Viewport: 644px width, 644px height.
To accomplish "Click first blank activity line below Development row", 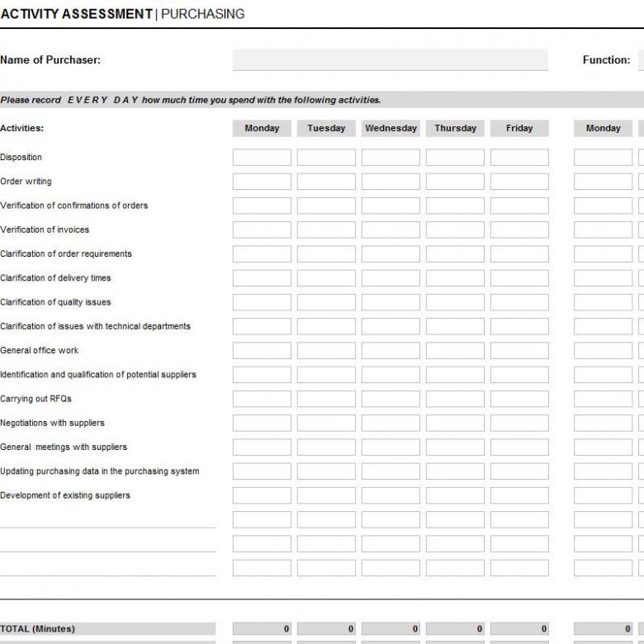I will click(107, 519).
